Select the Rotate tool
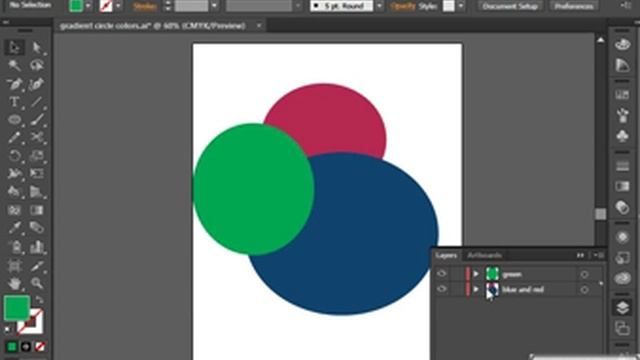 coord(14,156)
